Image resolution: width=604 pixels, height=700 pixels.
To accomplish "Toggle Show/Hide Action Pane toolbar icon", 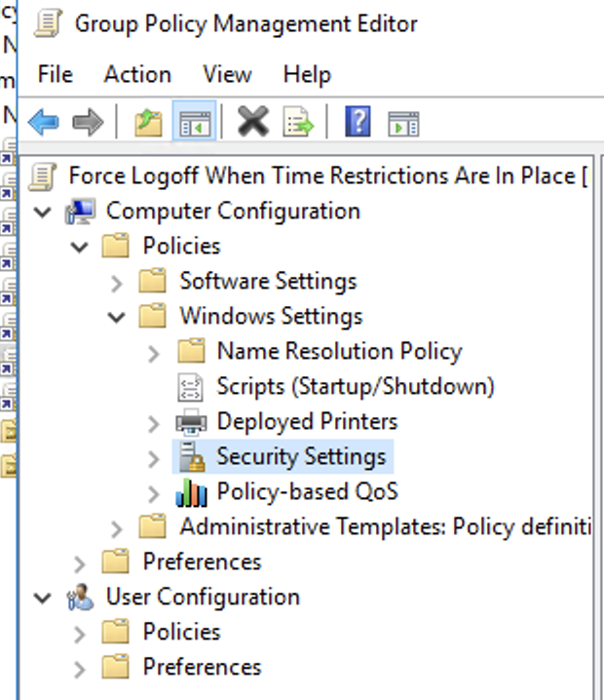I will pos(403,124).
